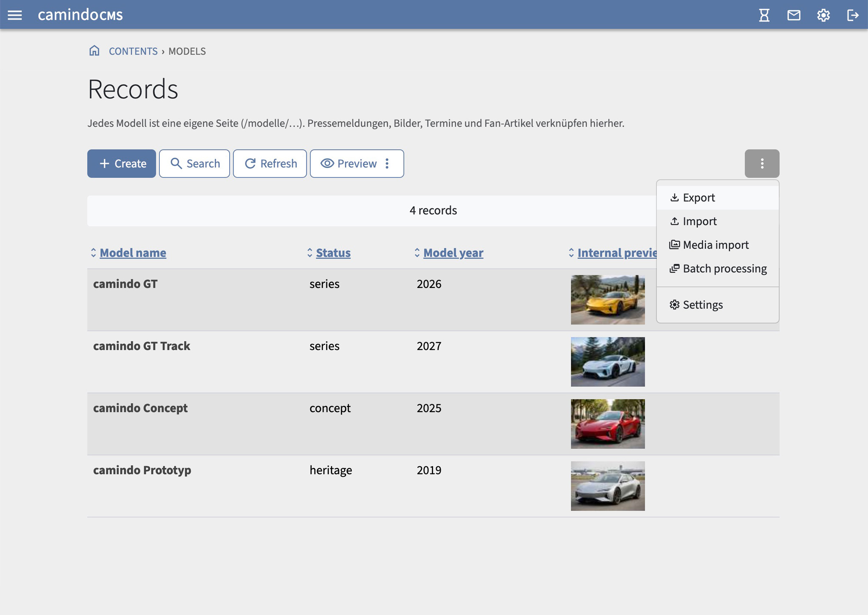Click the logout icon in header
Image resolution: width=868 pixels, height=615 pixels.
[x=853, y=15]
